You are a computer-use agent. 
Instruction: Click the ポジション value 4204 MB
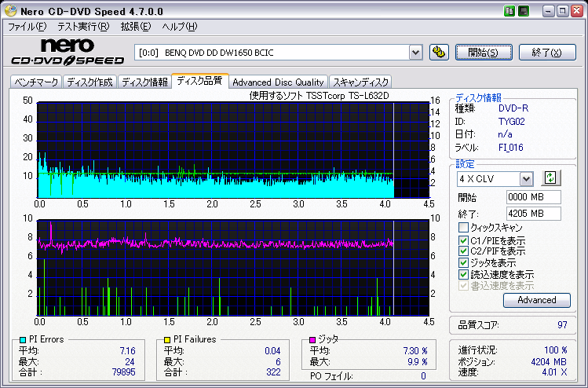[549, 362]
